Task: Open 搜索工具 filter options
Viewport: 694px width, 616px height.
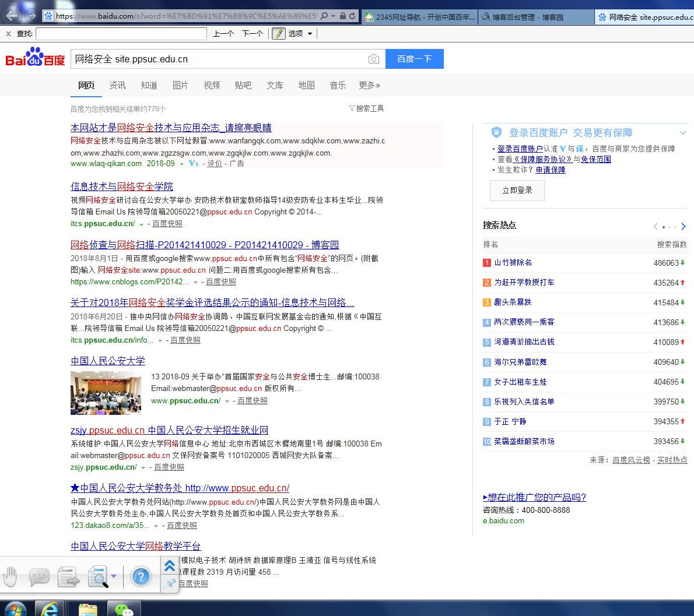Action: (366, 108)
